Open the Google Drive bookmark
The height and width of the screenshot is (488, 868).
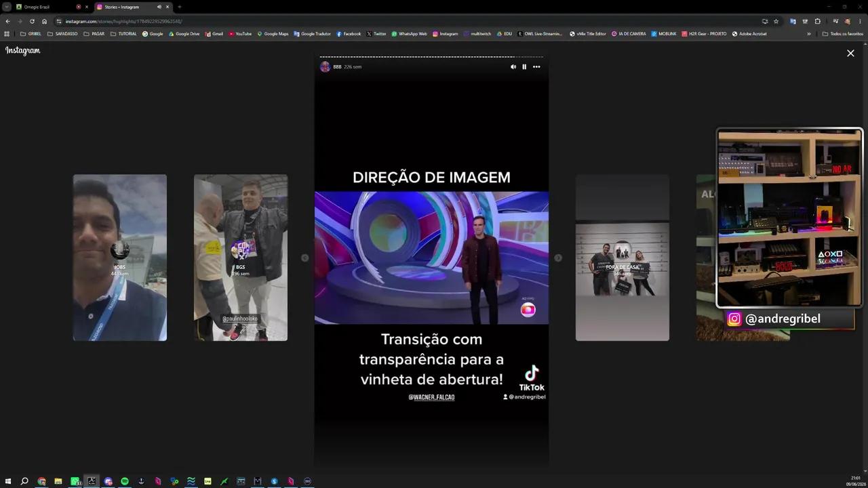click(184, 34)
